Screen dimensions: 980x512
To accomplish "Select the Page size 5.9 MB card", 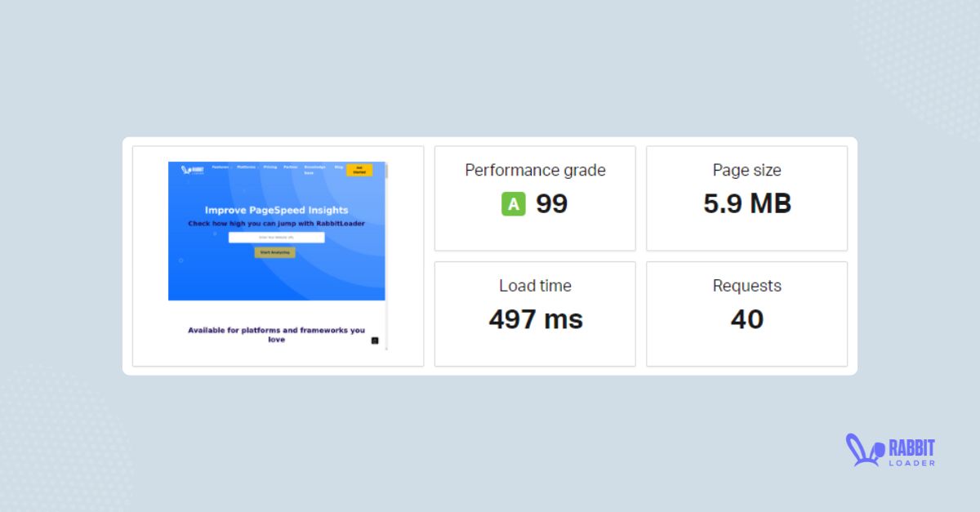I will point(746,198).
